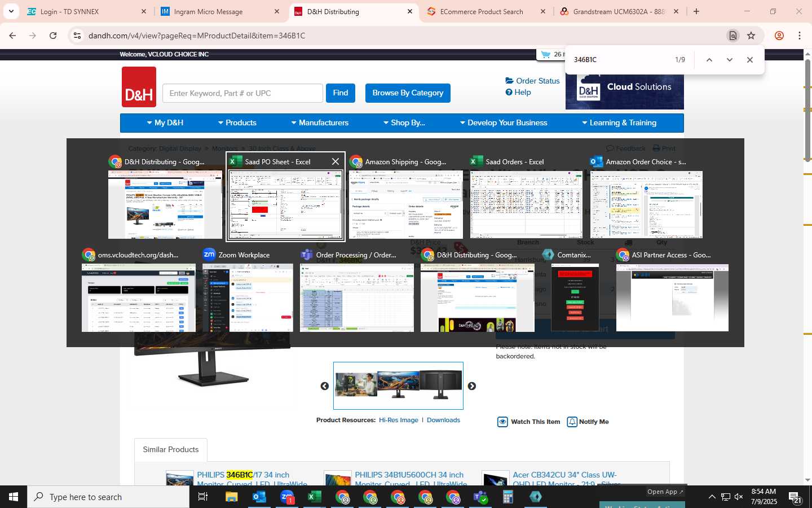Switch to Grandstream UCM6302A tab
This screenshot has height=508, width=812.
[619, 11]
